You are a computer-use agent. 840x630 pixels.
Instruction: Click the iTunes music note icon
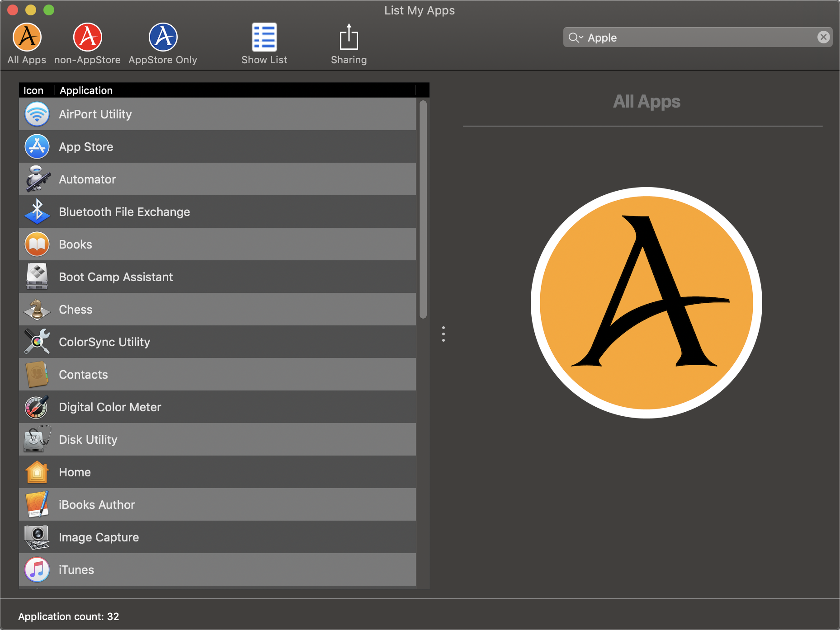37,569
